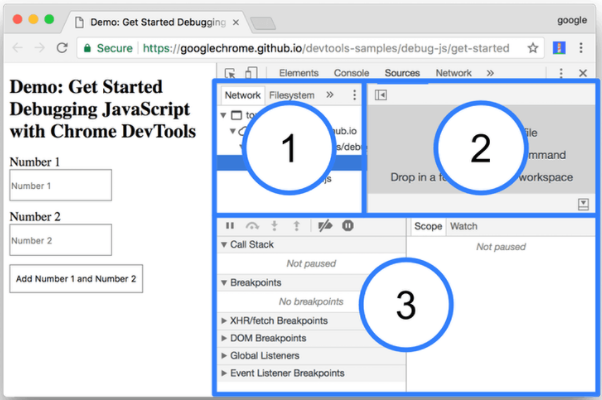The image size is (602, 400).
Task: Click the Number 2 input field
Action: click(61, 240)
